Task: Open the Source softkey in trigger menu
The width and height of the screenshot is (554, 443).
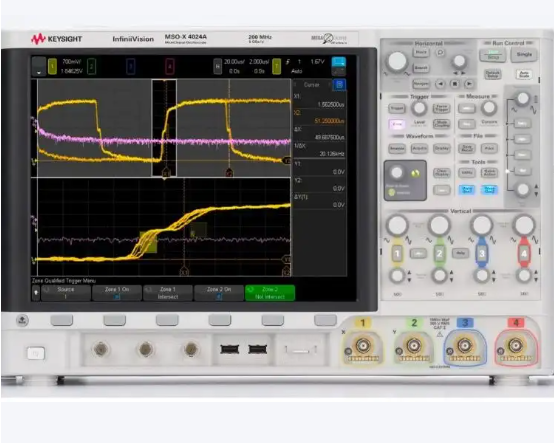Action: (66, 293)
